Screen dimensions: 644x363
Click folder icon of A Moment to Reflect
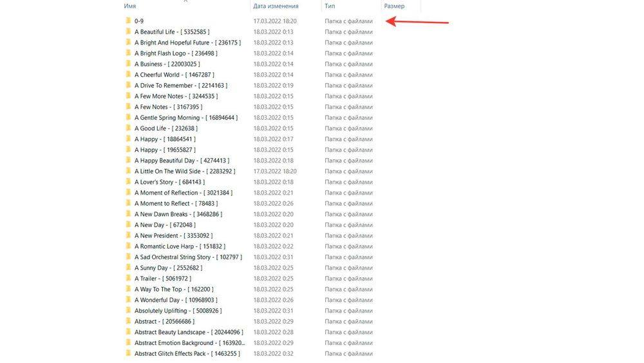tap(128, 202)
